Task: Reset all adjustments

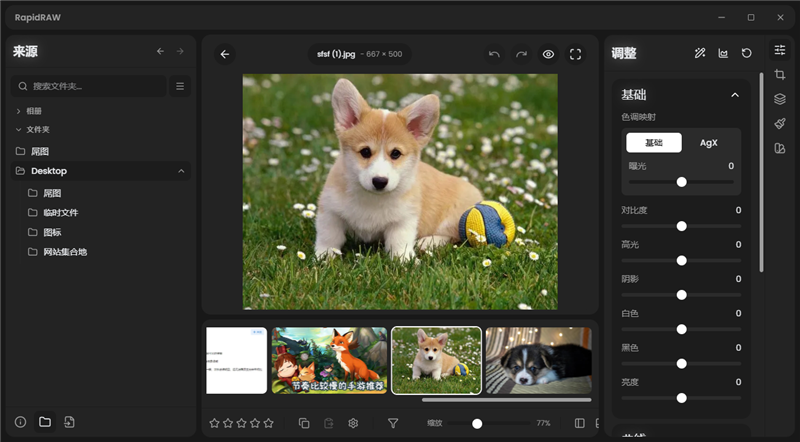Action: pyautogui.click(x=746, y=53)
